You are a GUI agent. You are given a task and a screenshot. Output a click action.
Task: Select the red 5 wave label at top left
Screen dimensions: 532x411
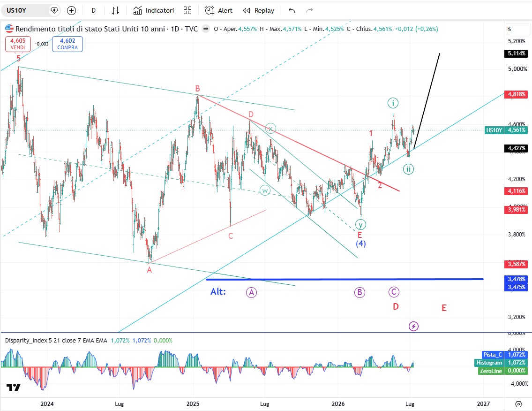(x=18, y=58)
